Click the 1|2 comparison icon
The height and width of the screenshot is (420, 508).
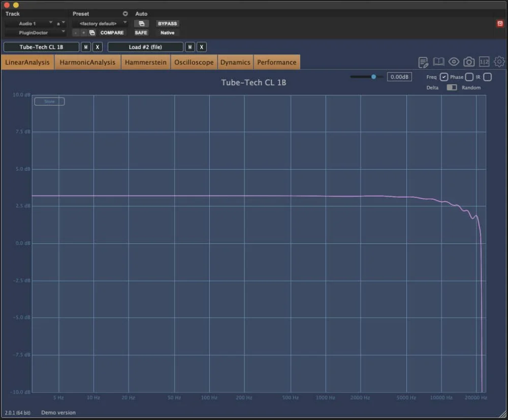tap(484, 61)
